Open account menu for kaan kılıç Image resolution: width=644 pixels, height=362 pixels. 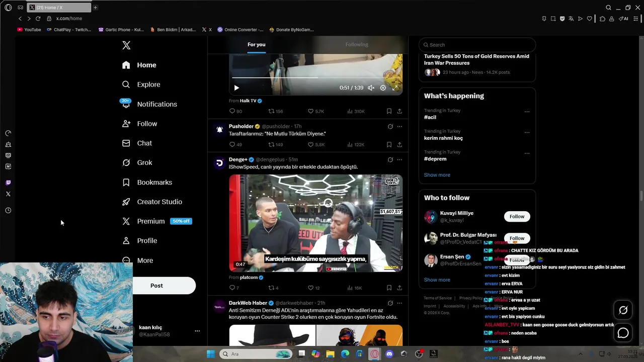(197, 331)
